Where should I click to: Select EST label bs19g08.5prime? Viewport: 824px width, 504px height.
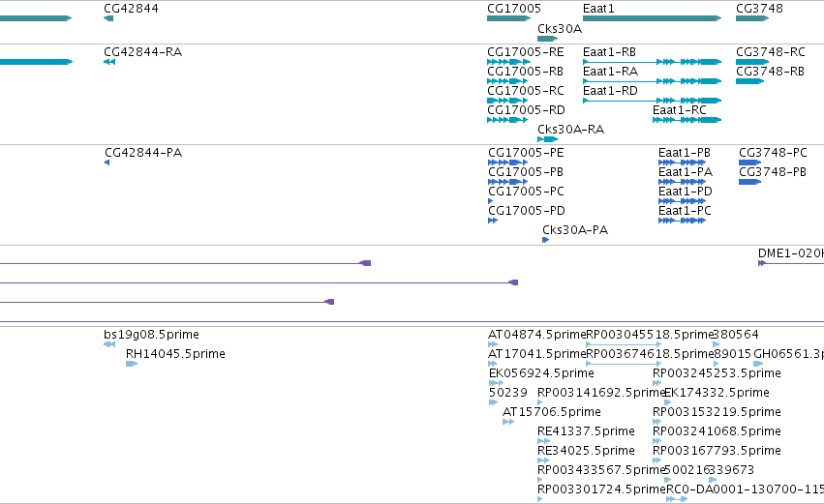pos(151,335)
